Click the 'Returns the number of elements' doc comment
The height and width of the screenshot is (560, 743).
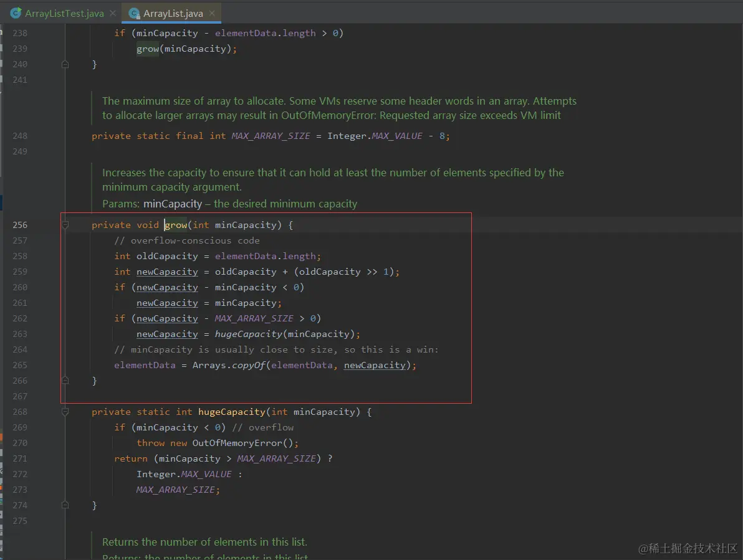point(204,541)
